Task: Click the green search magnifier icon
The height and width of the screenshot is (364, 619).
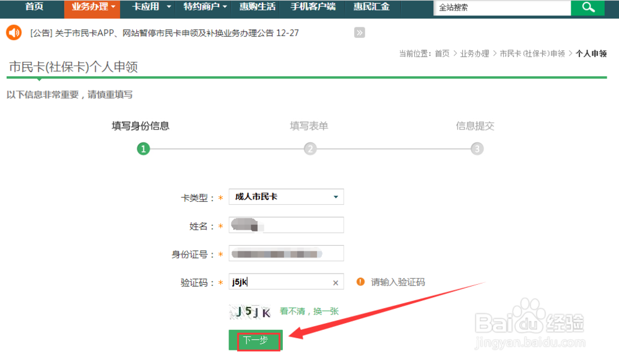Action: 587,7
